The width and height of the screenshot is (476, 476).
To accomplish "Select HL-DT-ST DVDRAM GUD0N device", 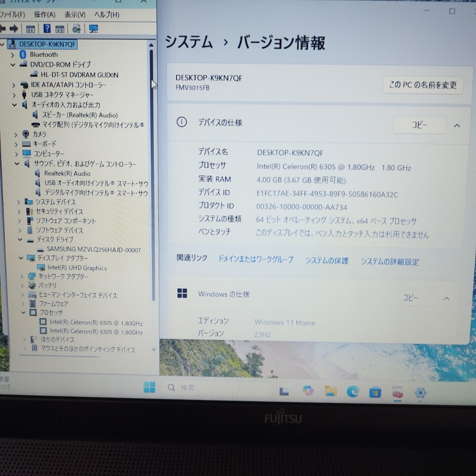I will tap(79, 75).
